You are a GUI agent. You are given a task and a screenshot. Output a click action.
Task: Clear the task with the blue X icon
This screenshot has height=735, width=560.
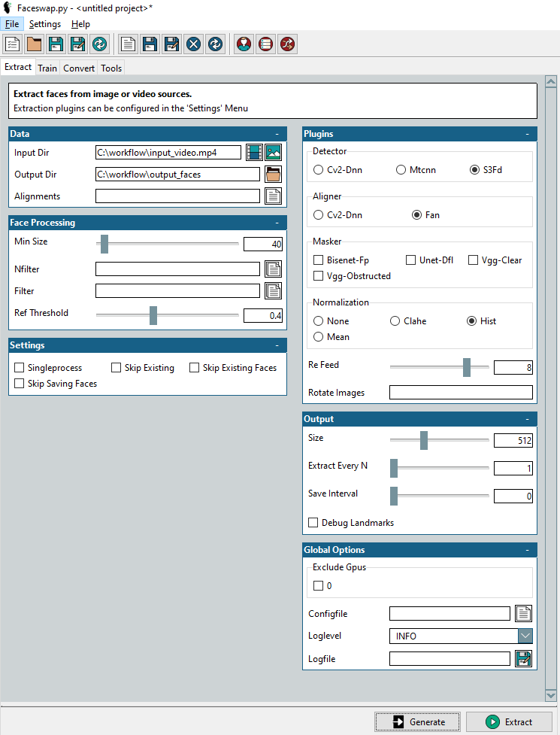click(193, 44)
